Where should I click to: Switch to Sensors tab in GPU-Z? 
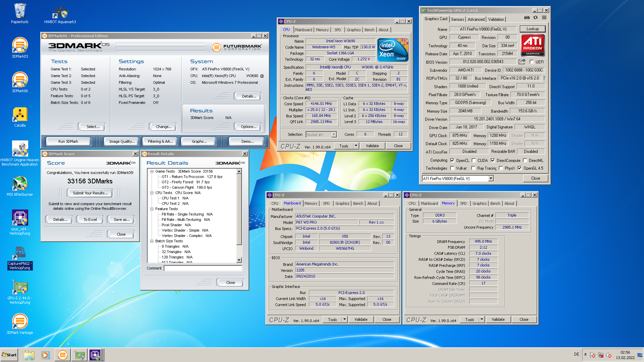(x=458, y=19)
